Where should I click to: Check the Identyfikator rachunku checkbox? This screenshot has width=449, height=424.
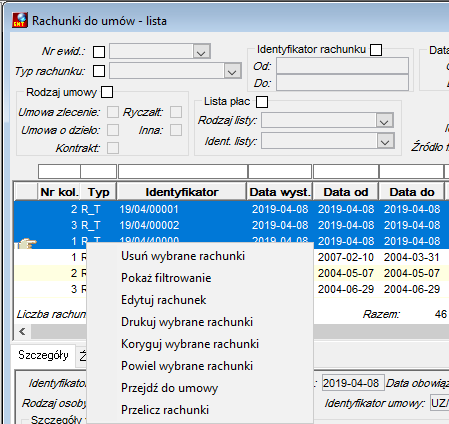point(376,50)
